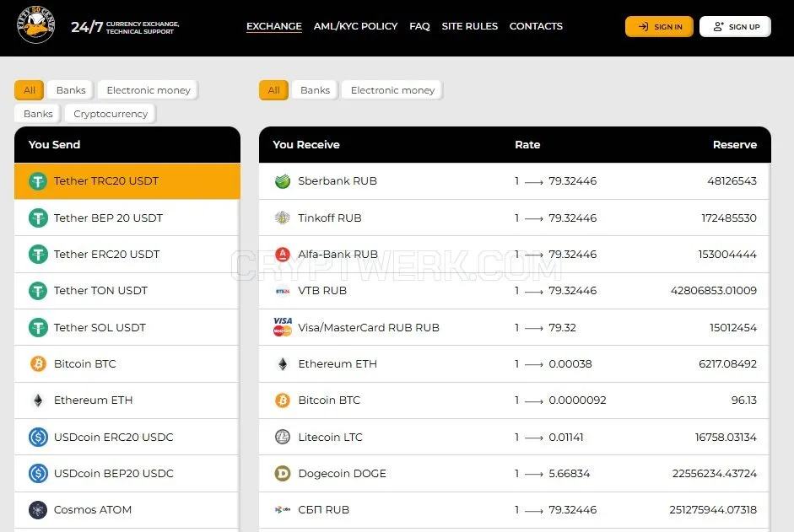The image size is (794, 532).
Task: Click Alfa-Bank RUB red logo icon
Action: pyautogui.click(x=283, y=254)
